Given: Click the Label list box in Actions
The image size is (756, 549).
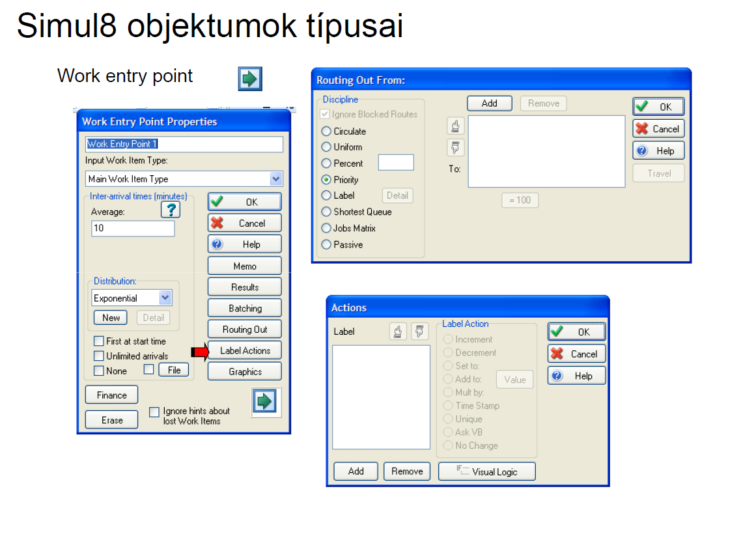Looking at the screenshot, I should [x=381, y=397].
